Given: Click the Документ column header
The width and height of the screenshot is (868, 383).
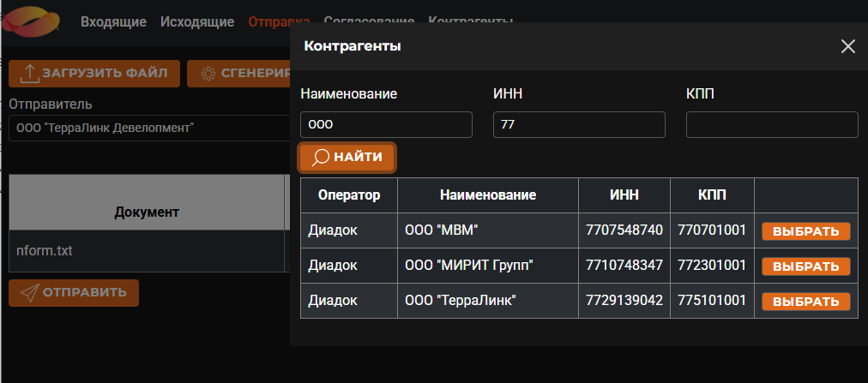Looking at the screenshot, I should [147, 212].
